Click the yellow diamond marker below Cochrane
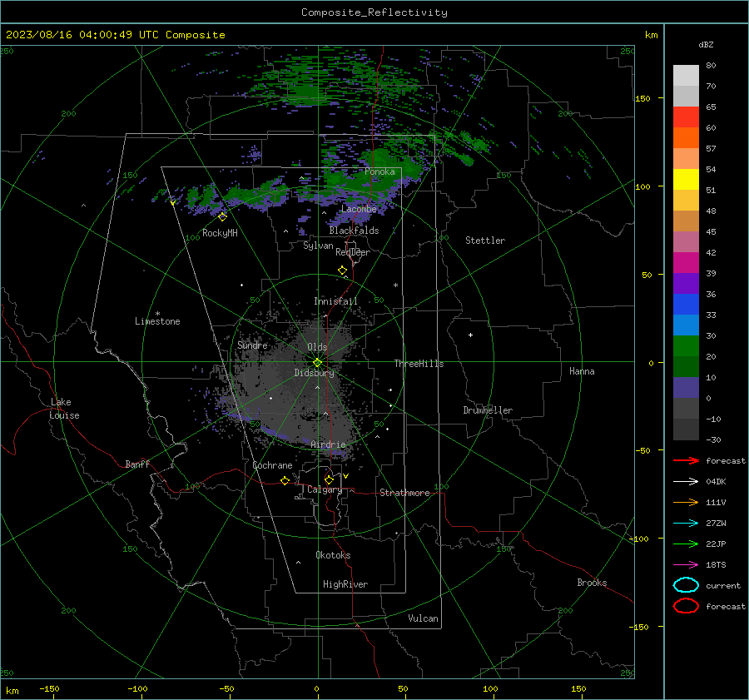 (285, 481)
